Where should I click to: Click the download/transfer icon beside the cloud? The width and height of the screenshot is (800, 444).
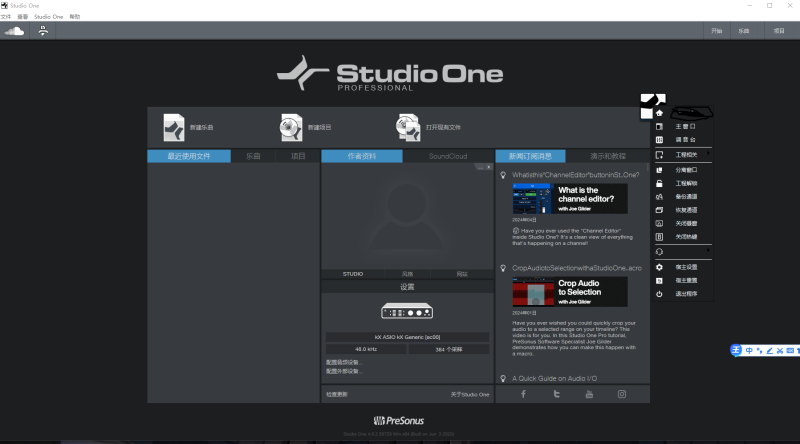(43, 31)
